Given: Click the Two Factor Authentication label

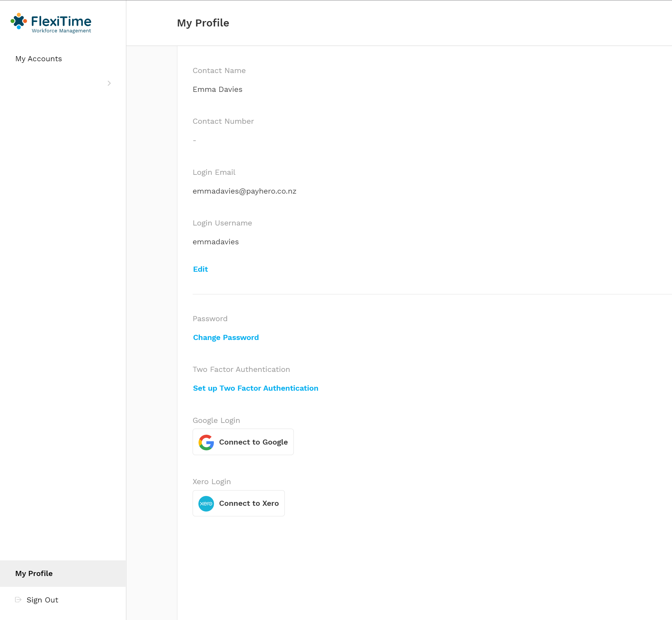Looking at the screenshot, I should [241, 369].
